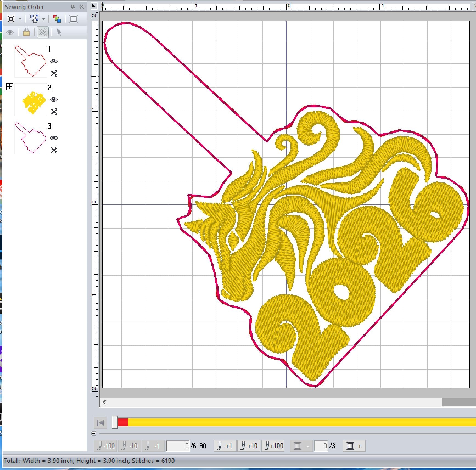Click the current stitch number input field
Screen dimensions: 476x470
click(178, 446)
